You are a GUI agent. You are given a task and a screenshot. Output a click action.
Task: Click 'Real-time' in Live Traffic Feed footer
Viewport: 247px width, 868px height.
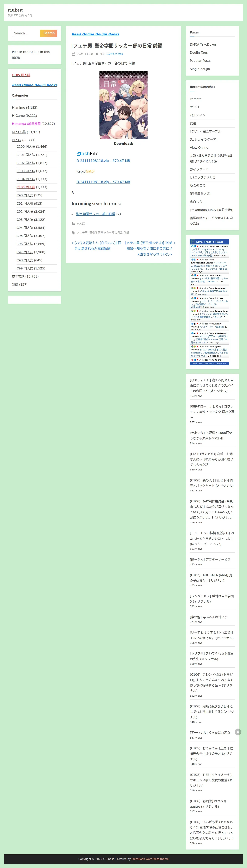tap(197, 364)
